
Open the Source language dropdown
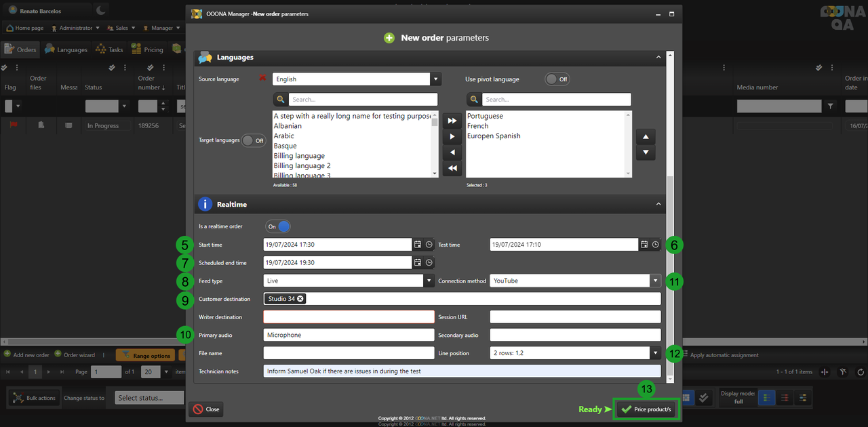click(435, 79)
